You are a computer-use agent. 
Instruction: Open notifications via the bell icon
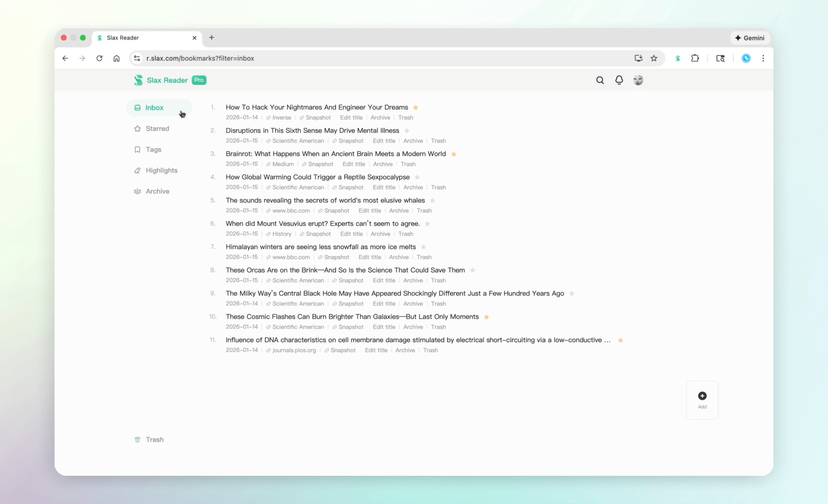tap(619, 80)
